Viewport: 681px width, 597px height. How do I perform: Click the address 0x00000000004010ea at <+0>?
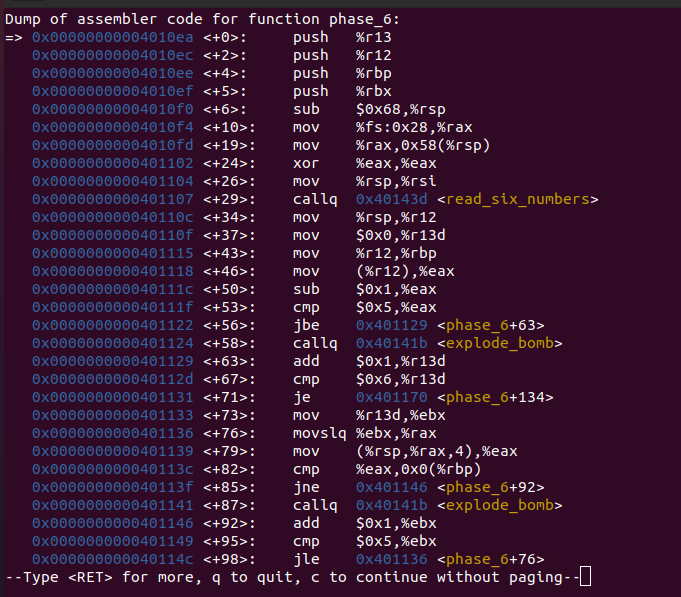[x=112, y=37]
